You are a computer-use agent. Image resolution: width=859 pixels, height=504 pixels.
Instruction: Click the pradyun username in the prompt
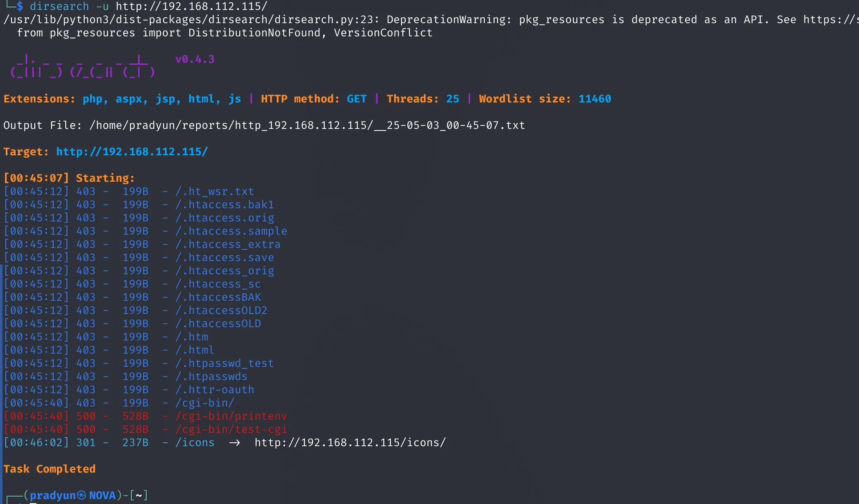tap(52, 495)
